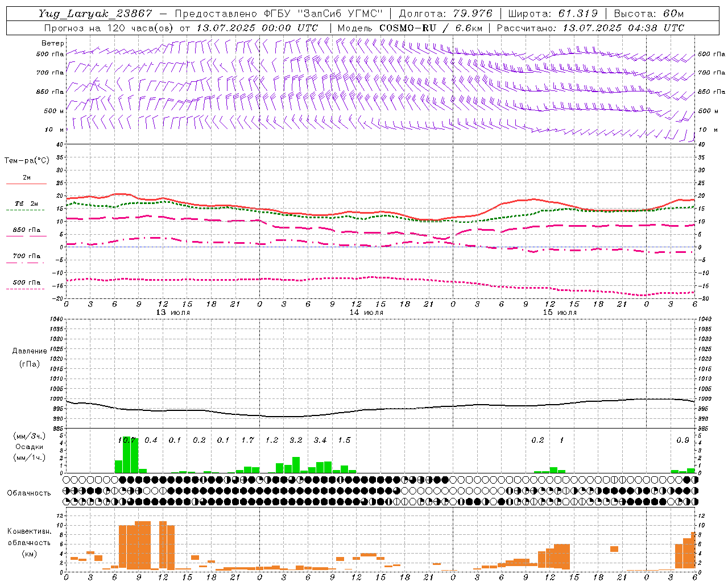
Task: Click the 500 гПа temperature legend entry
Action: pyautogui.click(x=26, y=282)
